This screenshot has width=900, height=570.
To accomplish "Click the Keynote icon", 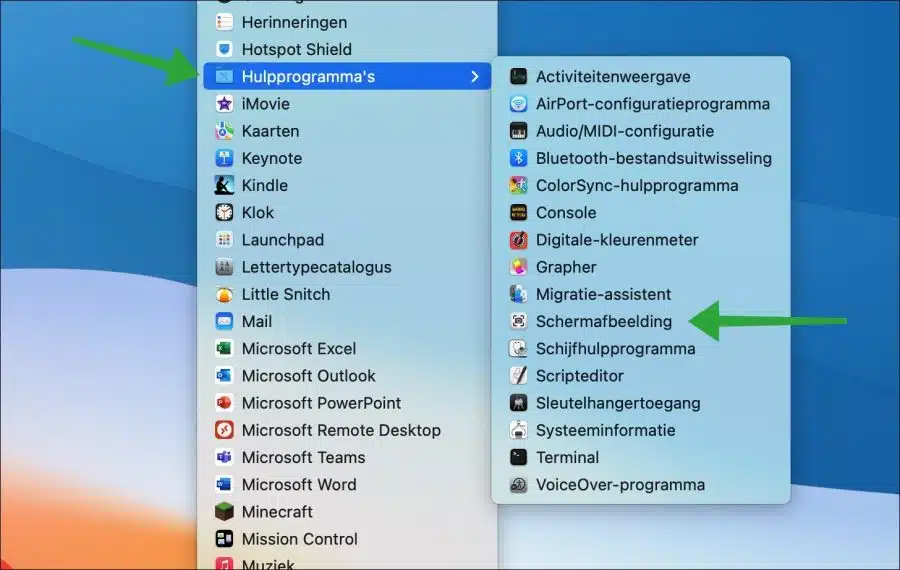I will (224, 158).
